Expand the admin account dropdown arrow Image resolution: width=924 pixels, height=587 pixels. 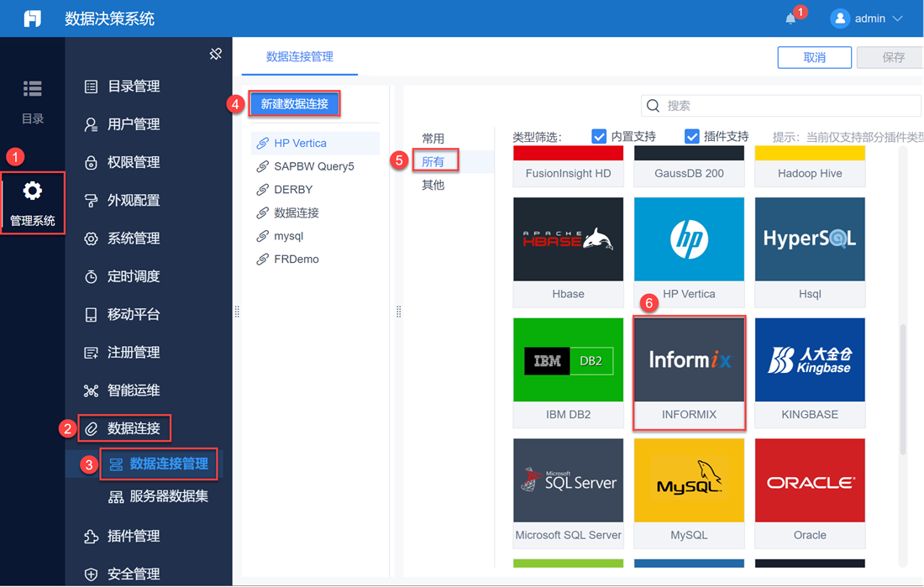pyautogui.click(x=897, y=18)
